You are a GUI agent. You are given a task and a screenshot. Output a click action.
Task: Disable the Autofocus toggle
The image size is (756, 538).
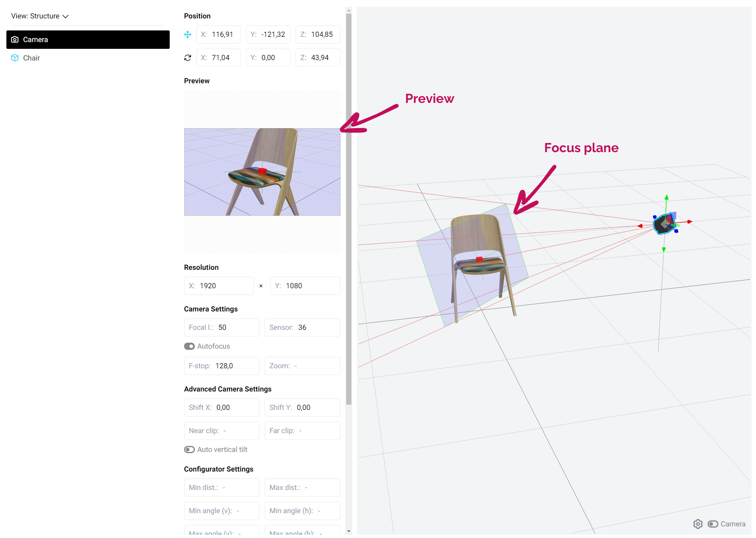(189, 346)
